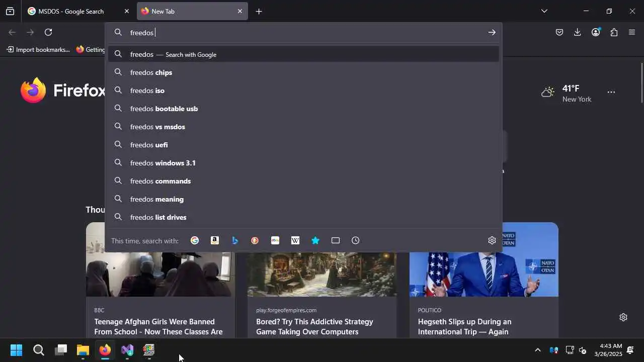Viewport: 644px width, 362px height.
Task: Open Visual Studio from taskbar
Action: 127,350
